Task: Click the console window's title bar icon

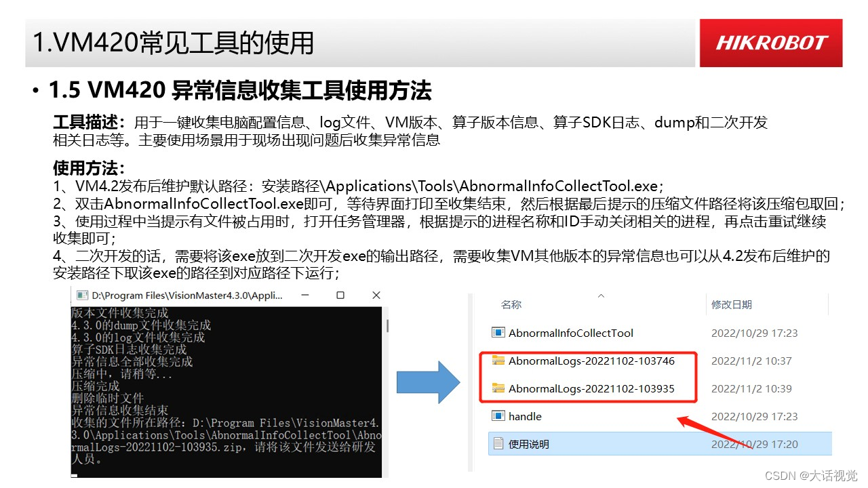Action: 81,296
